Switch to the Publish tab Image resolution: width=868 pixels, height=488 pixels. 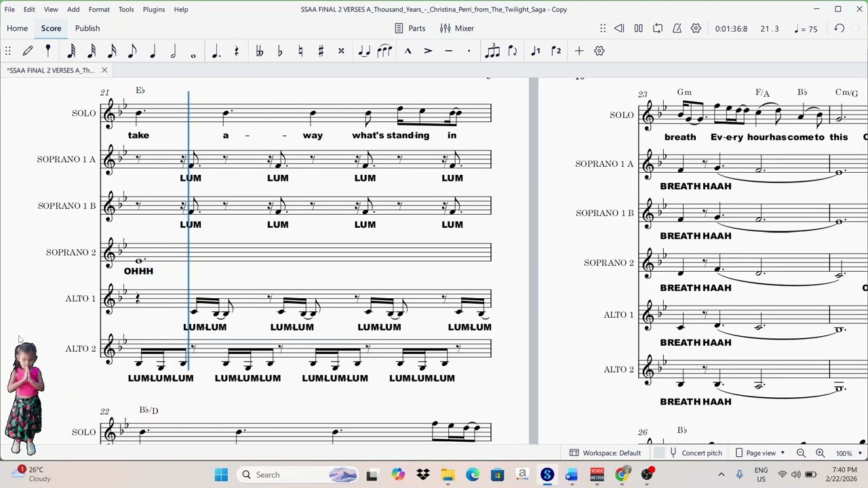pyautogui.click(x=87, y=28)
